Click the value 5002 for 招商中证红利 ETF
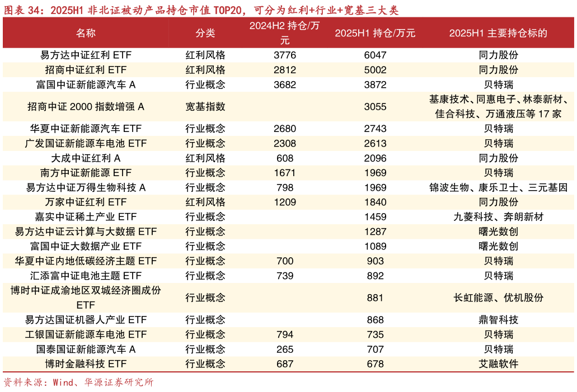 pos(374,70)
